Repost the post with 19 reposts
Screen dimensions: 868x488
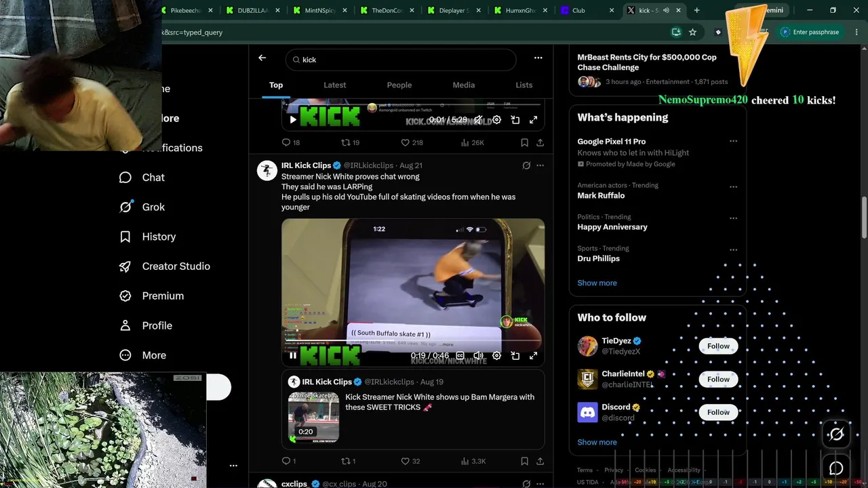click(350, 142)
